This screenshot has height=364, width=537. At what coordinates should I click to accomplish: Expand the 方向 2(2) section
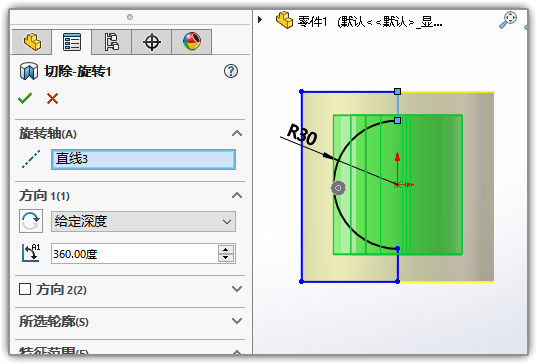coord(237,289)
